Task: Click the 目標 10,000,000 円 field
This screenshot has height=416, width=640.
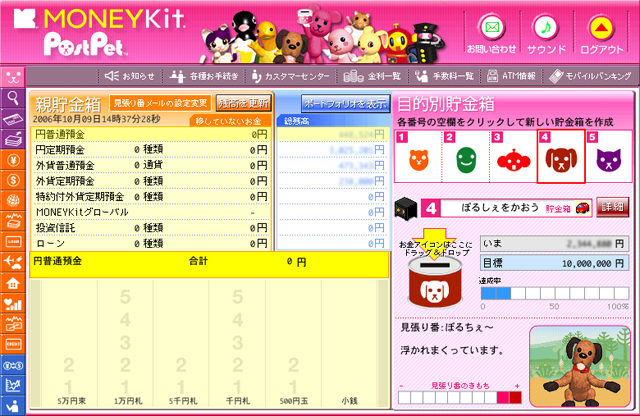Action: [554, 263]
